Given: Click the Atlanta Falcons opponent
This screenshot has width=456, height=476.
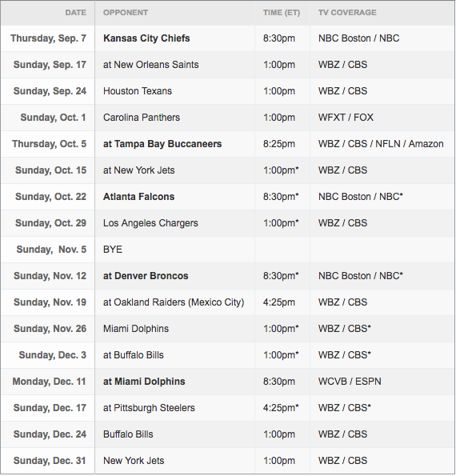Looking at the screenshot, I should coord(138,197).
